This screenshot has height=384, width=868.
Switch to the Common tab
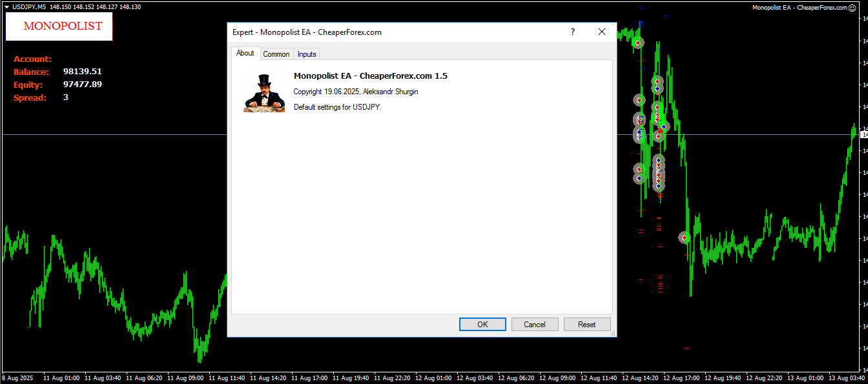point(276,54)
